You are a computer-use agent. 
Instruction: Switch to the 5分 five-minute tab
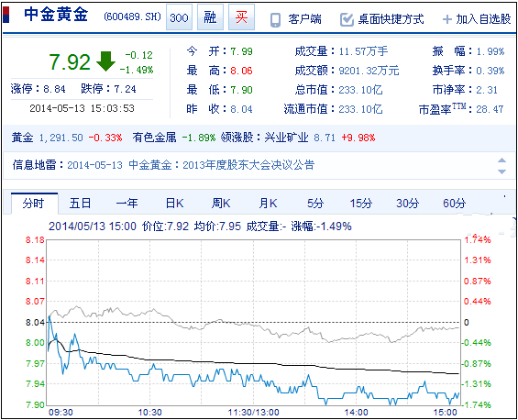pos(315,204)
